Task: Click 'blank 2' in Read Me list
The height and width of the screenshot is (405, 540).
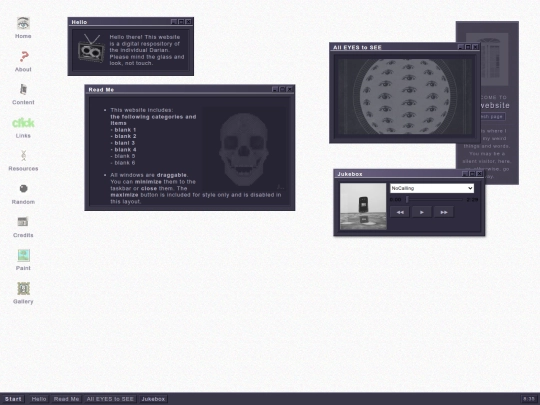Action: coord(125,136)
